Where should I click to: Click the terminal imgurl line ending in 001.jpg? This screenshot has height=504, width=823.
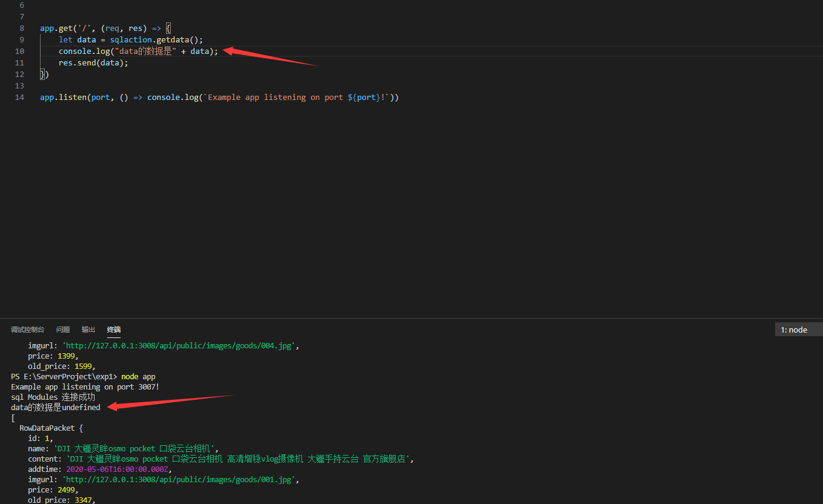(164, 480)
